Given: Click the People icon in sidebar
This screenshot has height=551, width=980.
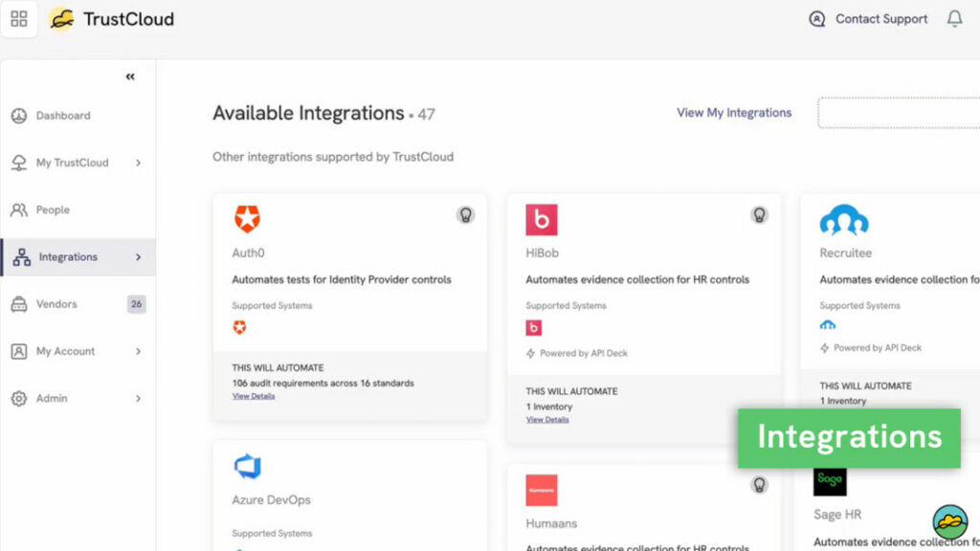Looking at the screenshot, I should click(19, 209).
